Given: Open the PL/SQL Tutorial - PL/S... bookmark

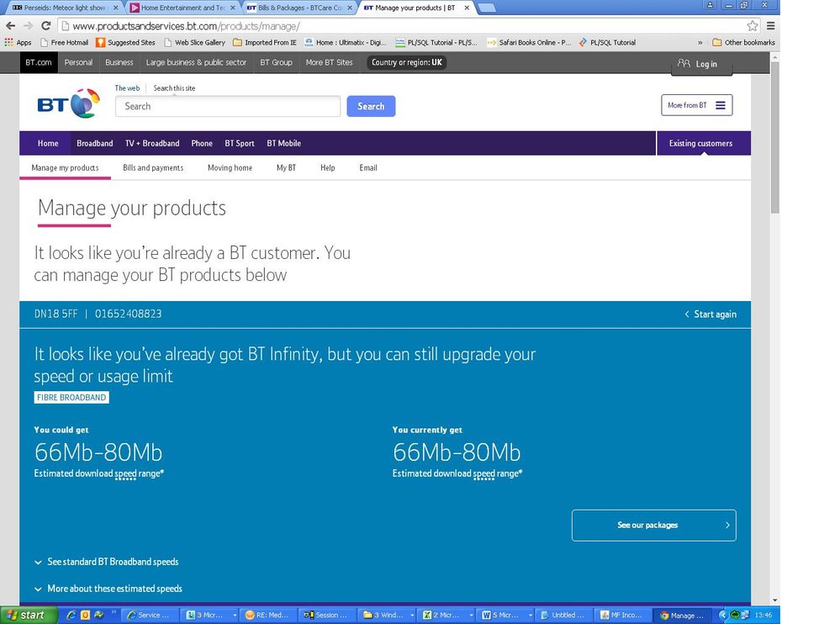Looking at the screenshot, I should [x=436, y=42].
